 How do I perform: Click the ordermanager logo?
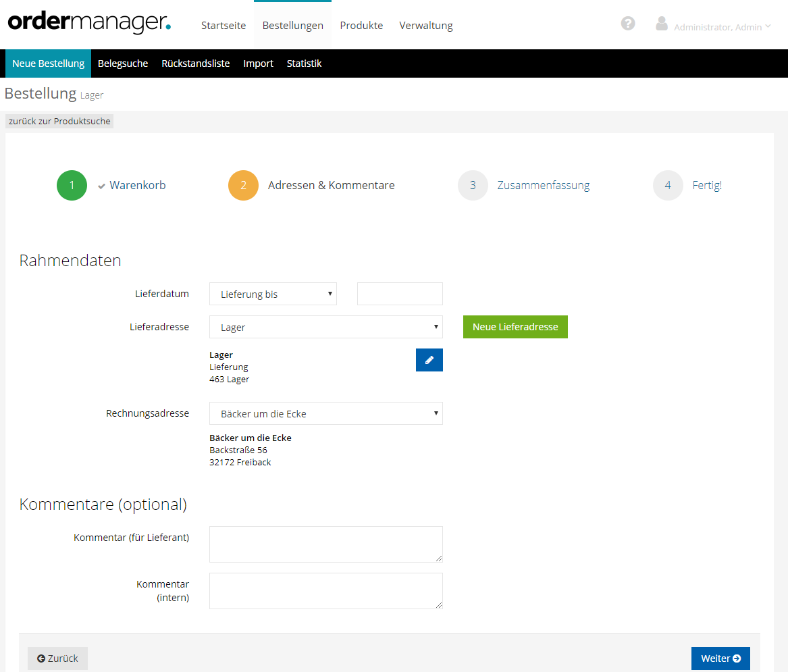[x=89, y=23]
